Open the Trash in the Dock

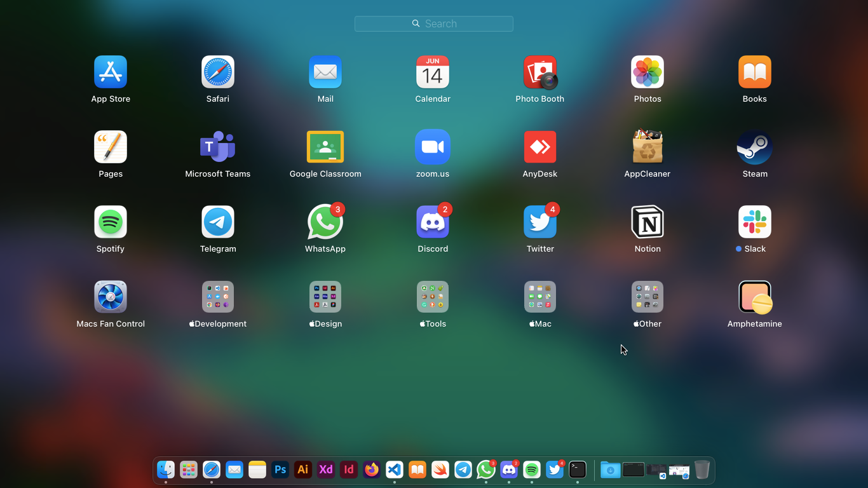[x=702, y=470]
